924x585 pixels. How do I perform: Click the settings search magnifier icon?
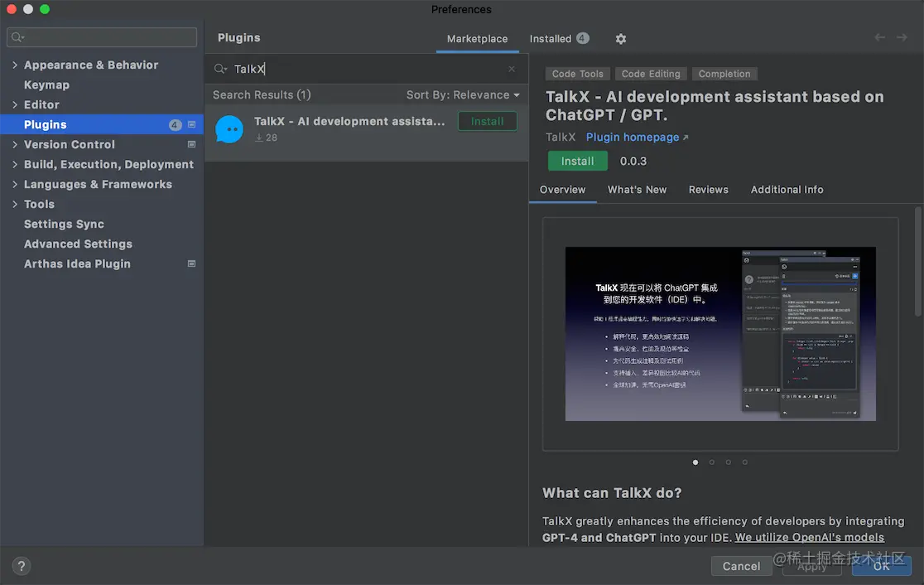tap(17, 37)
